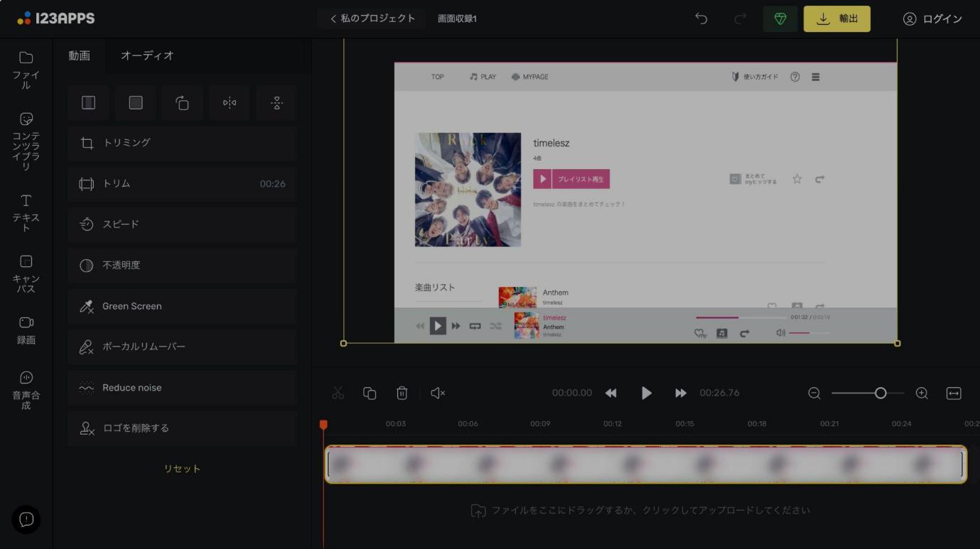Skip forward with fast-forward button
980x549 pixels.
(681, 393)
